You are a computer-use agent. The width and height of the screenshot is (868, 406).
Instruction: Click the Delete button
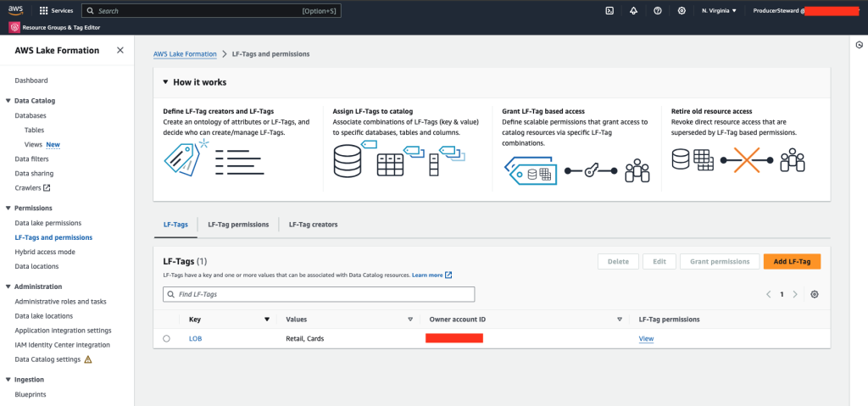[618, 261]
